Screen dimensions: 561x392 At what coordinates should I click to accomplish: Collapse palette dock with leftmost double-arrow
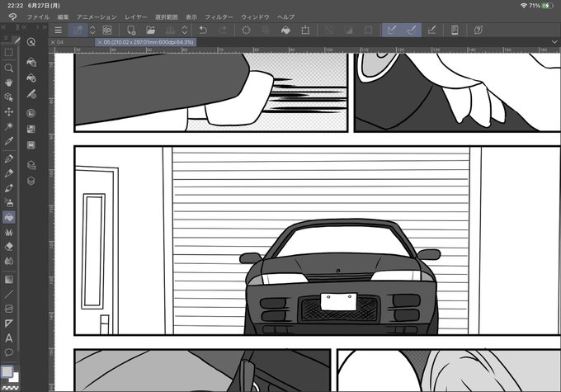(3, 27)
